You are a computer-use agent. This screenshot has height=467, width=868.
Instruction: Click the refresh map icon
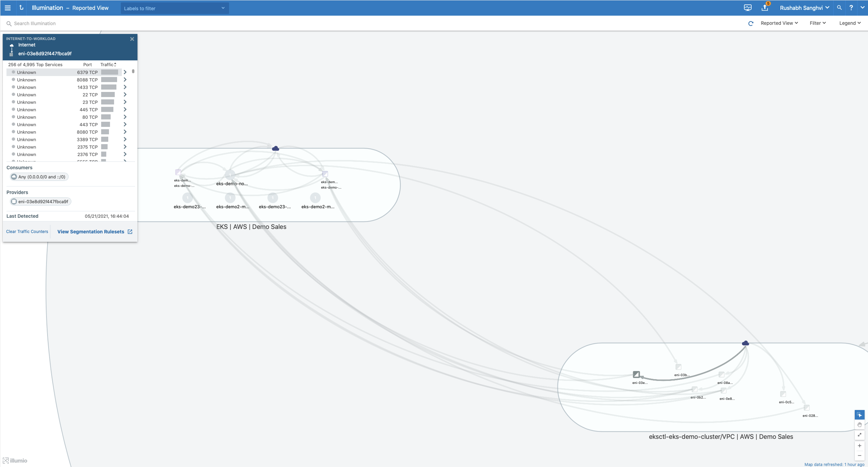[751, 24]
